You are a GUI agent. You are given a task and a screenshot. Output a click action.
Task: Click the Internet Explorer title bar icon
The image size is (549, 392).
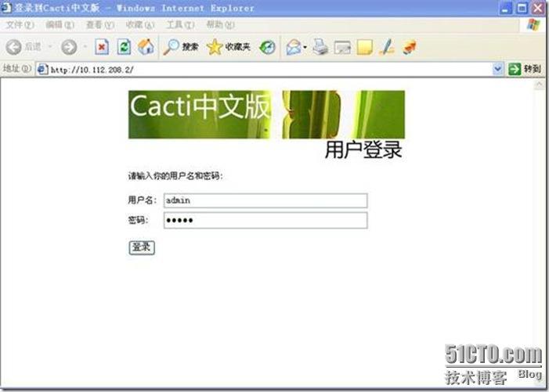[6, 7]
